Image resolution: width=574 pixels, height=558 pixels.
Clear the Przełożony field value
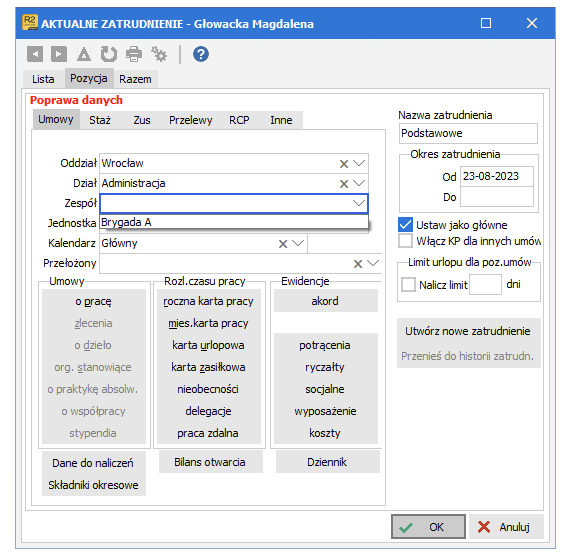point(358,264)
